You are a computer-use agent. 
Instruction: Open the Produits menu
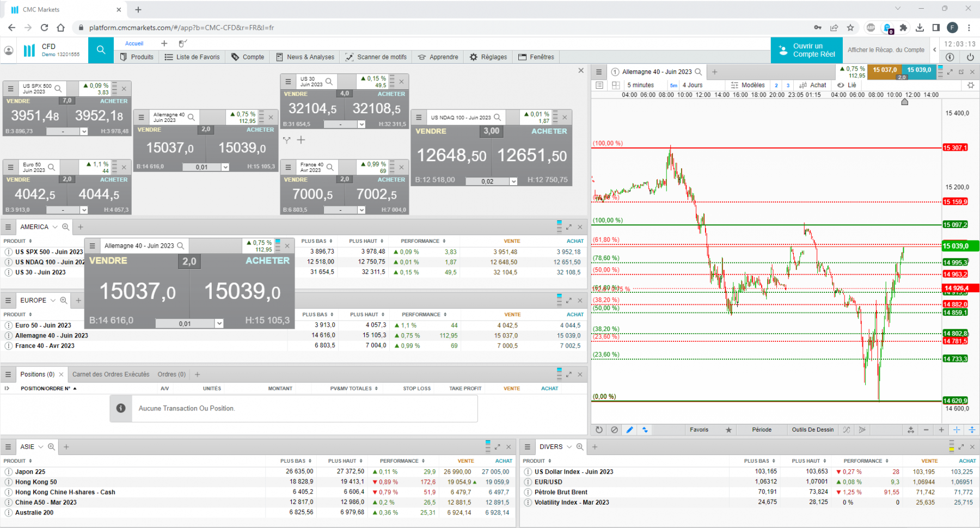[x=137, y=57]
